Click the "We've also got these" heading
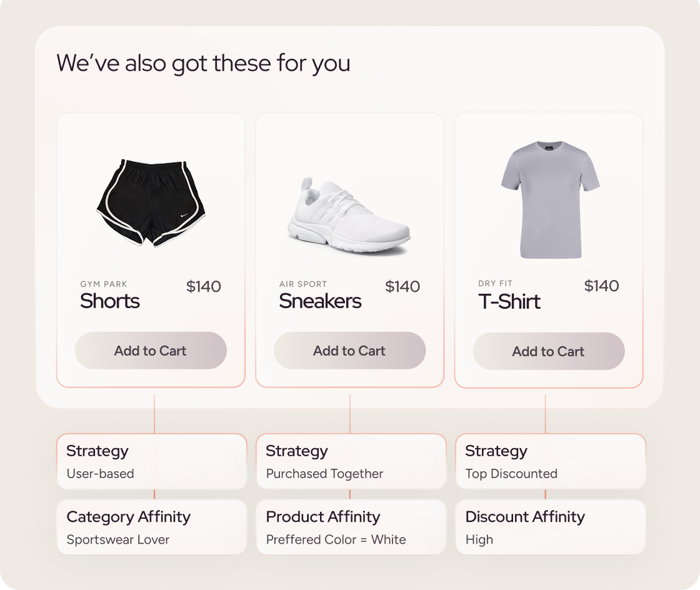Image resolution: width=700 pixels, height=590 pixels. [x=203, y=63]
